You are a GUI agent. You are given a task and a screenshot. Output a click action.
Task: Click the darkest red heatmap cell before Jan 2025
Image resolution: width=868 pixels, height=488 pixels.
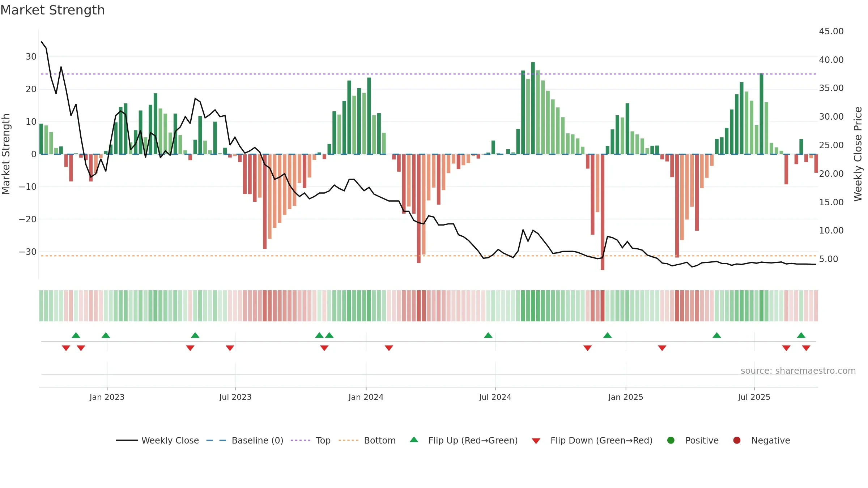click(603, 306)
